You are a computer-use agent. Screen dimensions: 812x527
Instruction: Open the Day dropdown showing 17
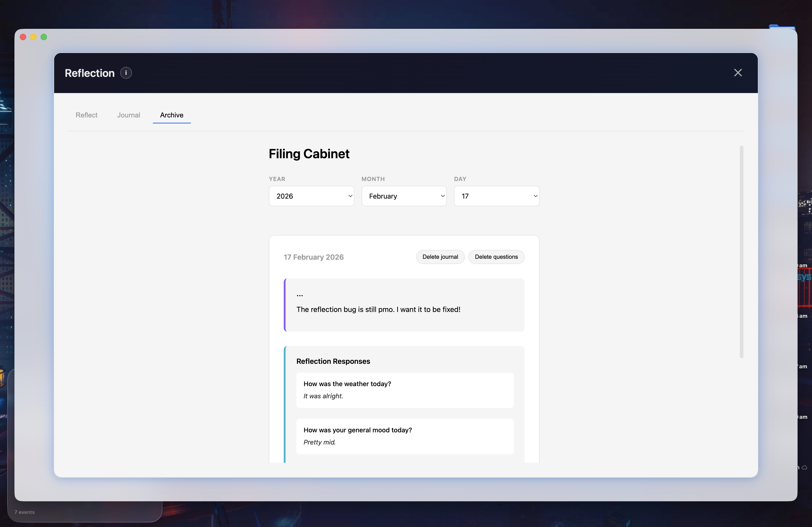pos(496,196)
